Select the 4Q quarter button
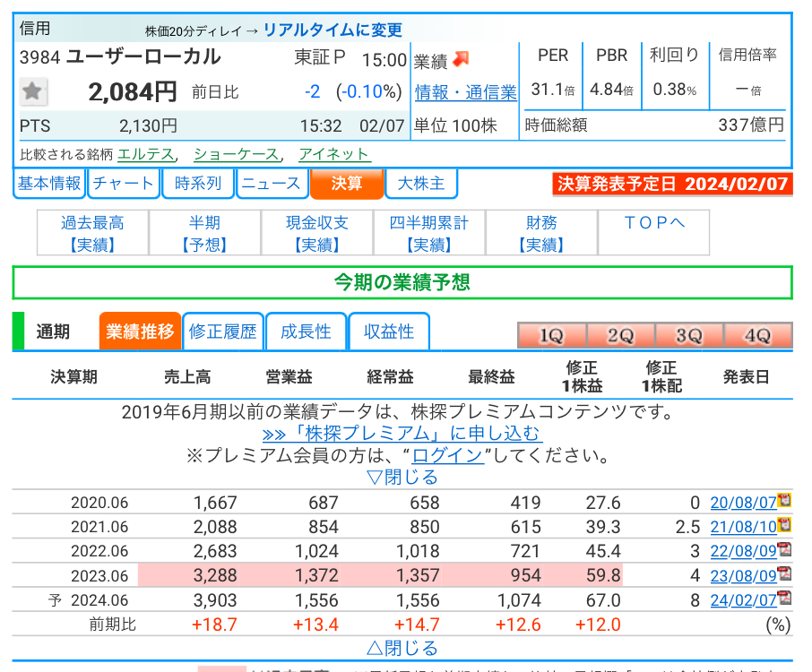Image resolution: width=812 pixels, height=672 pixels. [758, 335]
